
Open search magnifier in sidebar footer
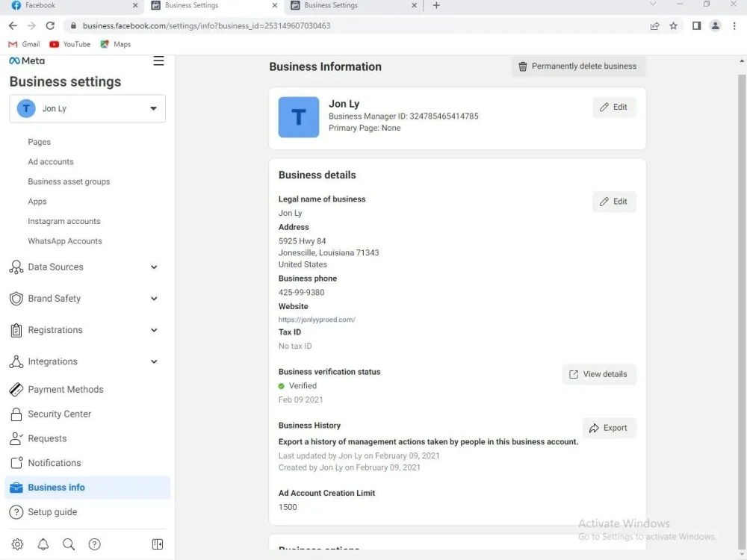pyautogui.click(x=69, y=544)
